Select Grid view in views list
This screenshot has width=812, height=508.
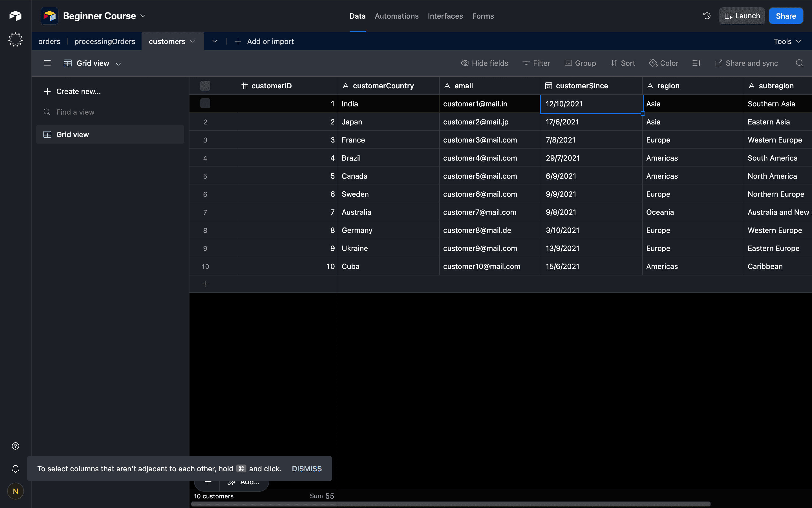[110, 134]
